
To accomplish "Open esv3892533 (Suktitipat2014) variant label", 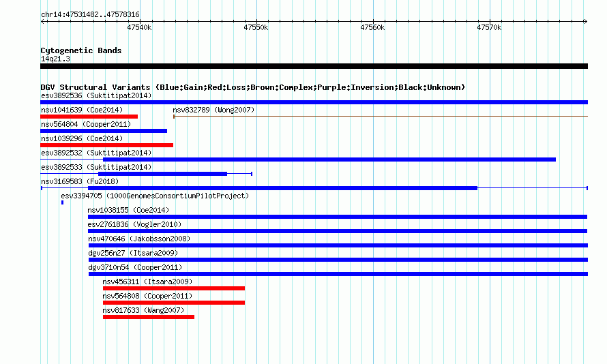I will [x=96, y=168].
